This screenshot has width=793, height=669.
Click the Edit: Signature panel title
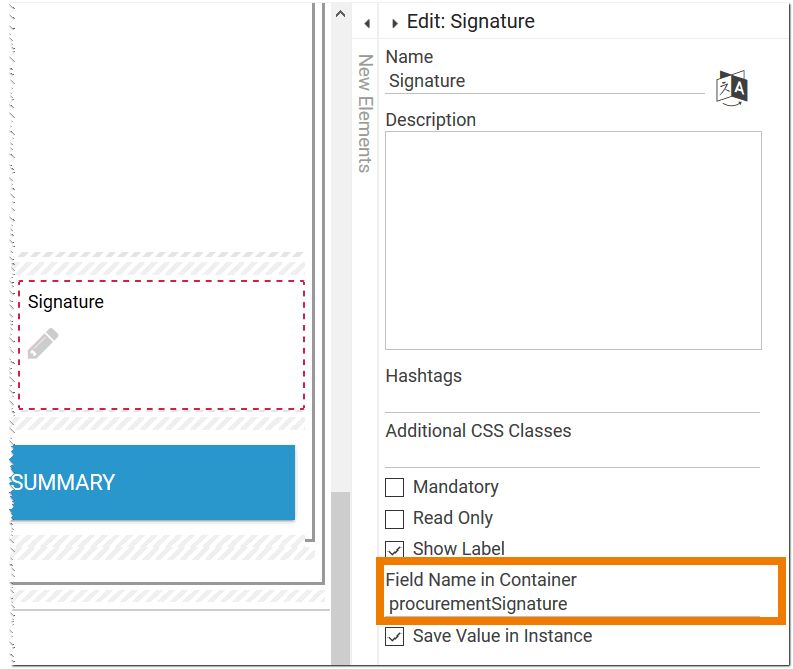coord(470,21)
